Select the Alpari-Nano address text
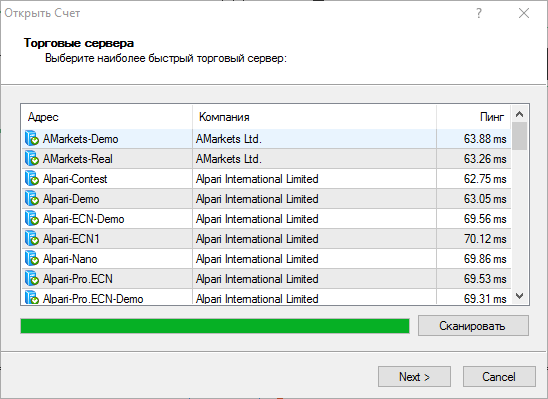The image size is (548, 399). pos(70,259)
